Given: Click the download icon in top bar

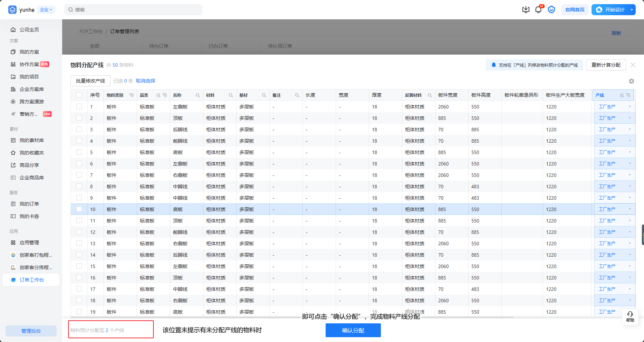Looking at the screenshot, I should [x=526, y=10].
